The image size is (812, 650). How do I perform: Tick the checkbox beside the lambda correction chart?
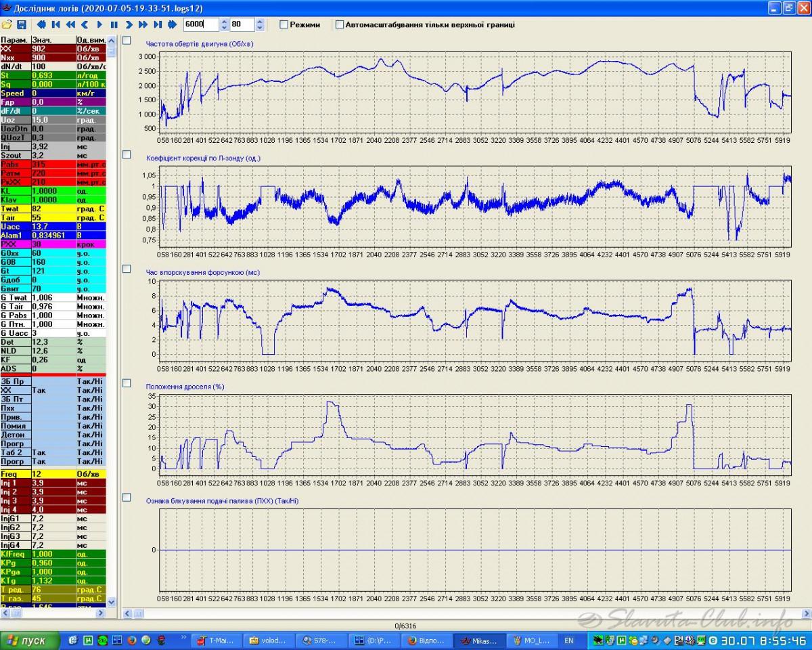click(127, 154)
